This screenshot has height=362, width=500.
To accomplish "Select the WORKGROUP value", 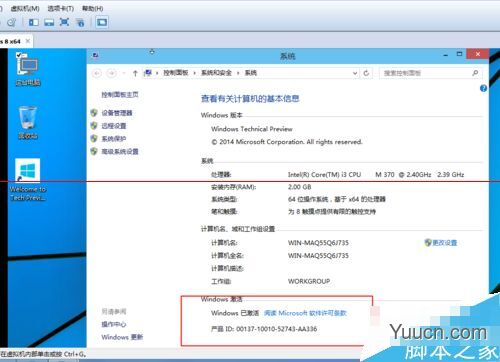I will pyautogui.click(x=309, y=281).
